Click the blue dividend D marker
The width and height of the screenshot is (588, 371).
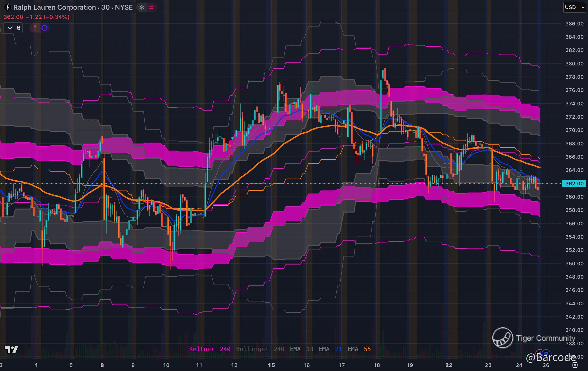(x=547, y=353)
